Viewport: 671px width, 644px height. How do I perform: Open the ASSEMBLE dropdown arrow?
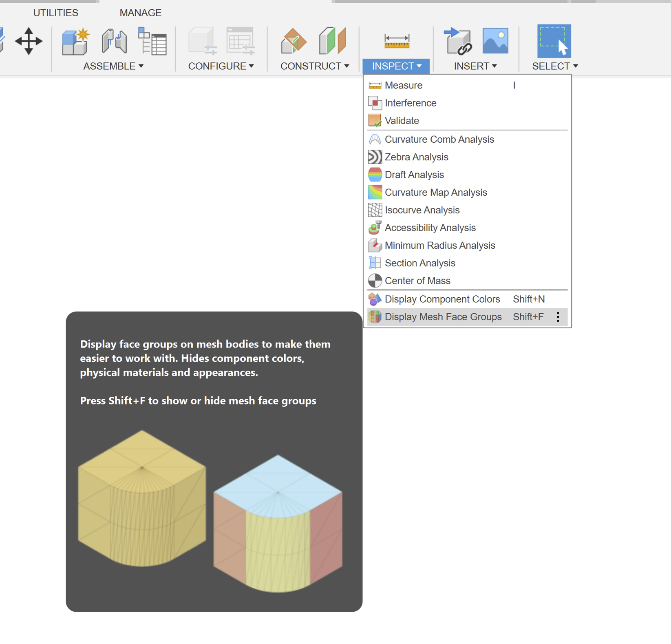click(141, 66)
